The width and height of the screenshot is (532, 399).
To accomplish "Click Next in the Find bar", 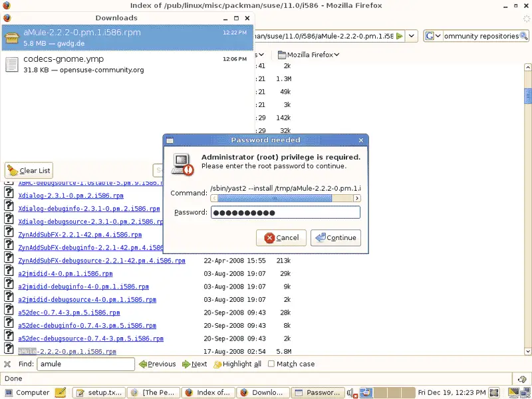I will (x=194, y=364).
